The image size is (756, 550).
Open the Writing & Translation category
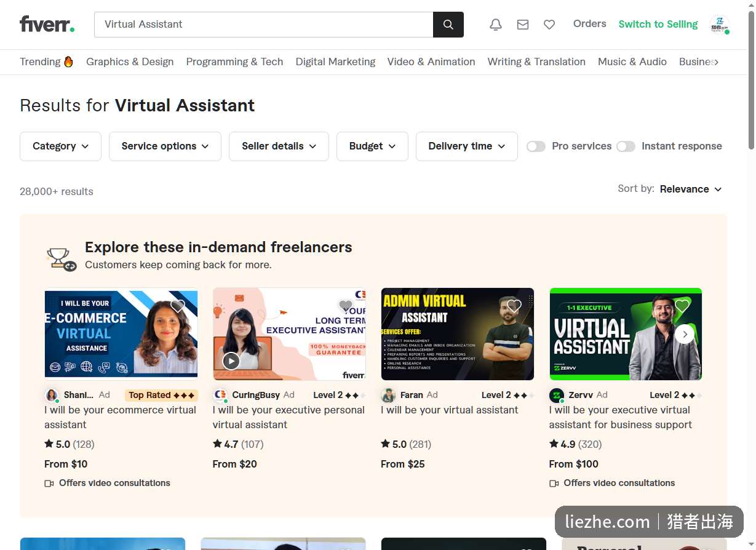pos(536,62)
